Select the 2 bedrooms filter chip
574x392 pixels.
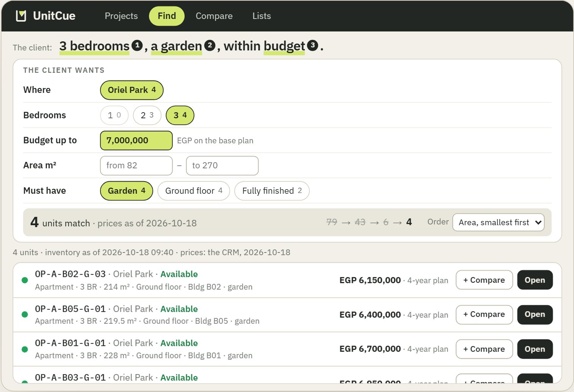[147, 115]
